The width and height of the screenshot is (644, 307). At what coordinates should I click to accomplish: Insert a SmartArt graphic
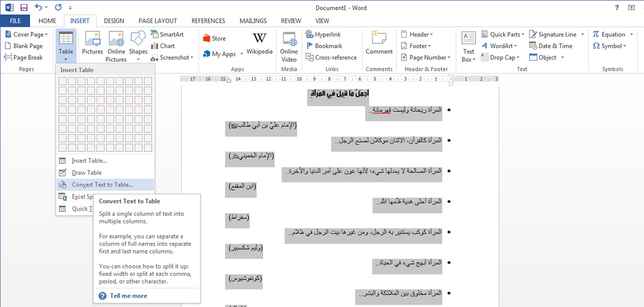(167, 34)
